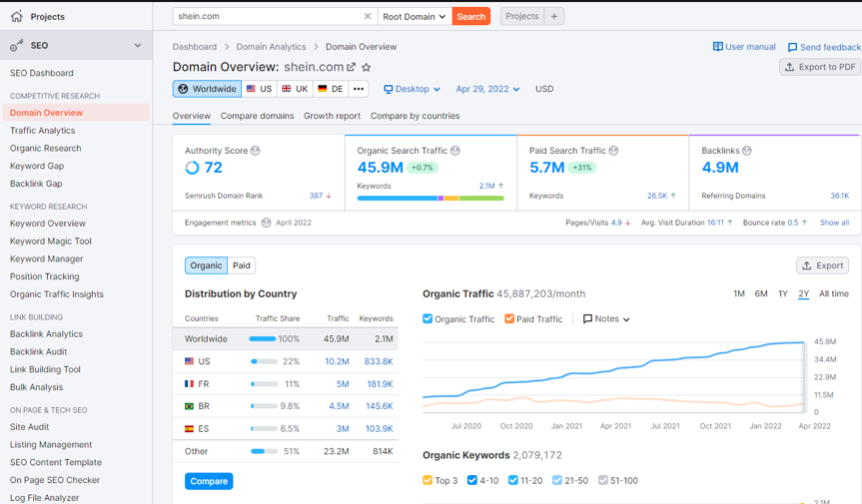Open the Compare by countries tab
862x504 pixels.
pos(416,116)
